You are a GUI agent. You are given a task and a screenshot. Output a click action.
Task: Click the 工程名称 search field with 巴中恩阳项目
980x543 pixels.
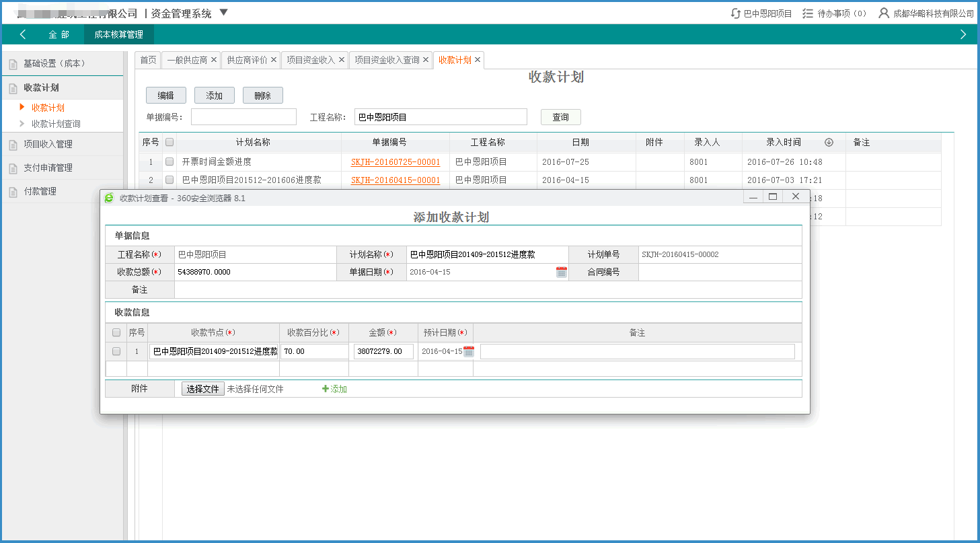441,117
